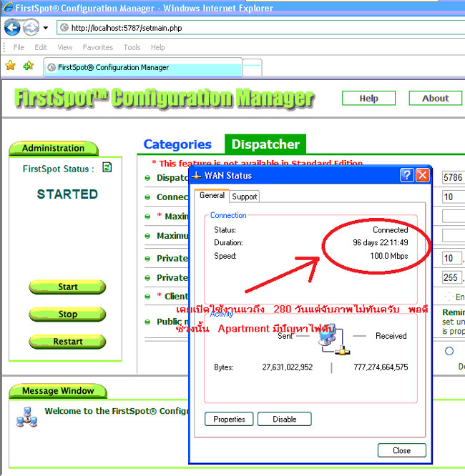Screen dimensions: 465x476
Task: Click the browser Forward arrow button
Action: [x=30, y=28]
